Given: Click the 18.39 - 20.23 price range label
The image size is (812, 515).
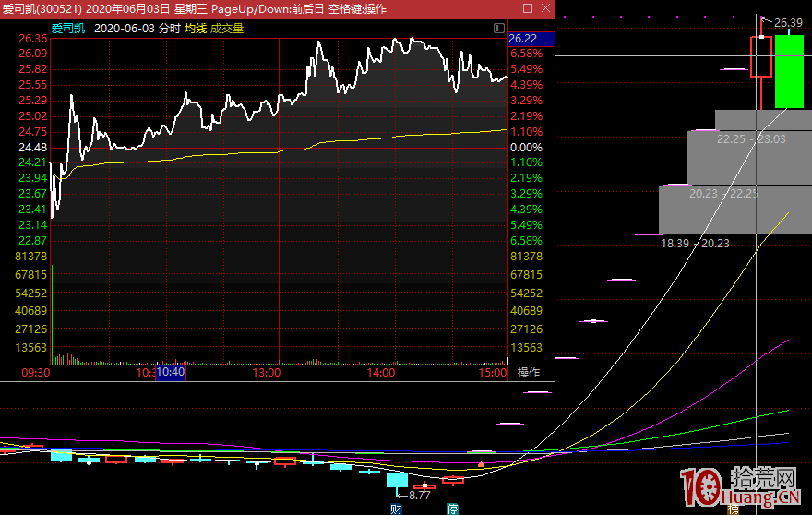Looking at the screenshot, I should [695, 244].
